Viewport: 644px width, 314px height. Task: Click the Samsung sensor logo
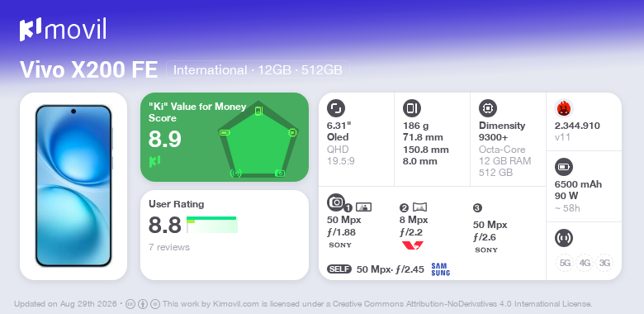point(440,269)
